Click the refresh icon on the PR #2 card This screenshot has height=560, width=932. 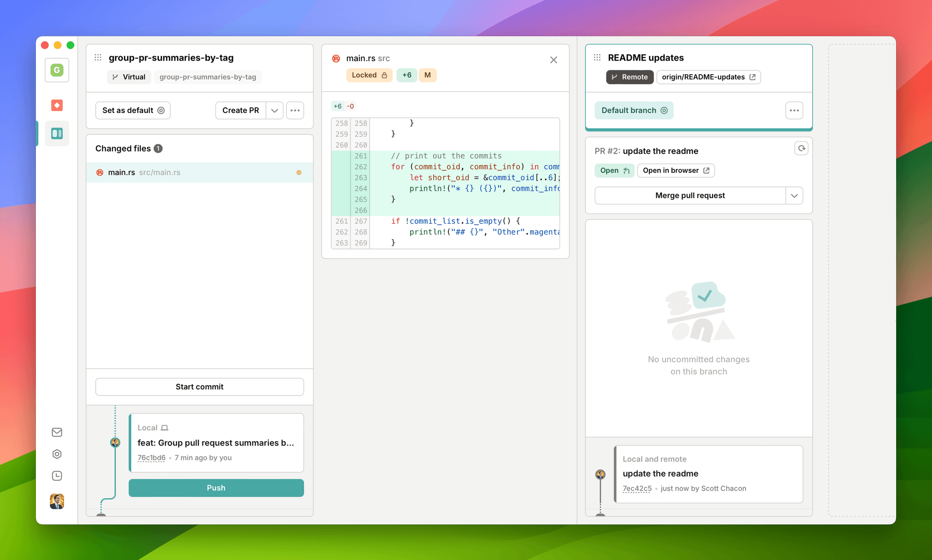(x=801, y=148)
